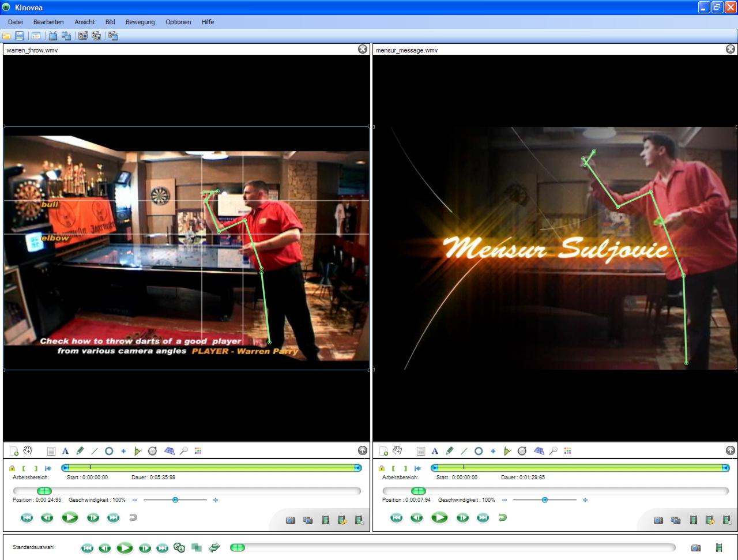Open the Hilfe menu
The width and height of the screenshot is (738, 560).
click(x=208, y=22)
